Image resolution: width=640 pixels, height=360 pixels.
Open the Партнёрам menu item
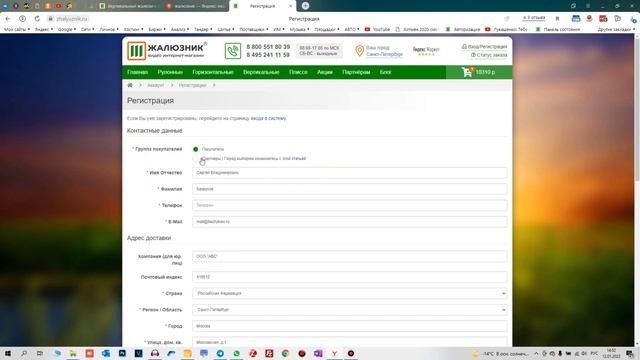click(356, 72)
